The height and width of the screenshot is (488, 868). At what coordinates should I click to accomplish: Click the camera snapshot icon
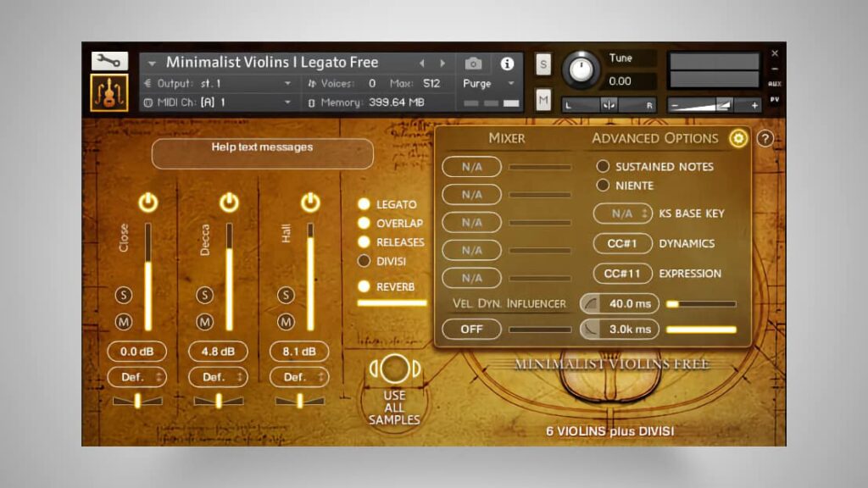click(x=473, y=64)
